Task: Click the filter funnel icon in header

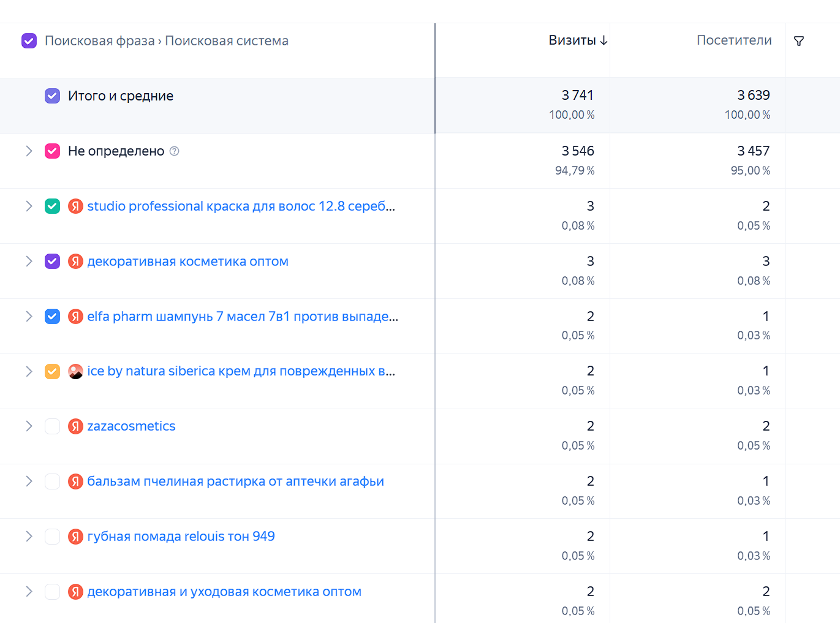Action: click(x=799, y=41)
